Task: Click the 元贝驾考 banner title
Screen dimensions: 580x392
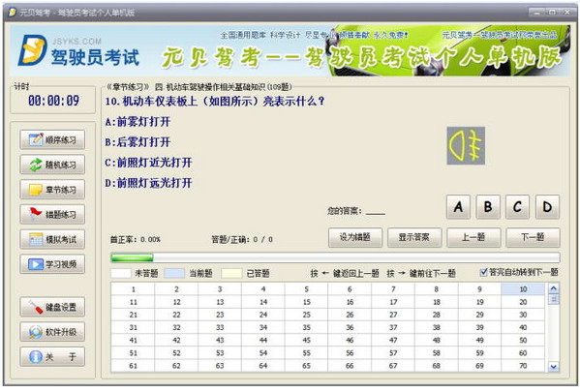Action: pos(362,57)
